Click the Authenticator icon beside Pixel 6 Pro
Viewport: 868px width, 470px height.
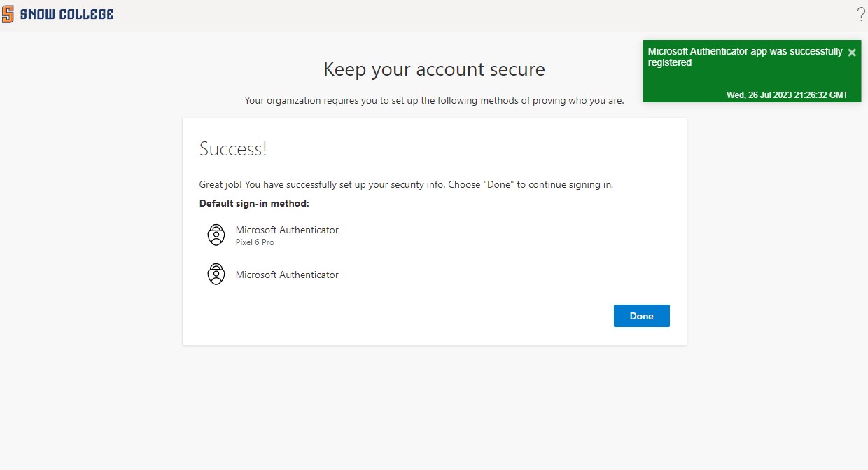(216, 235)
